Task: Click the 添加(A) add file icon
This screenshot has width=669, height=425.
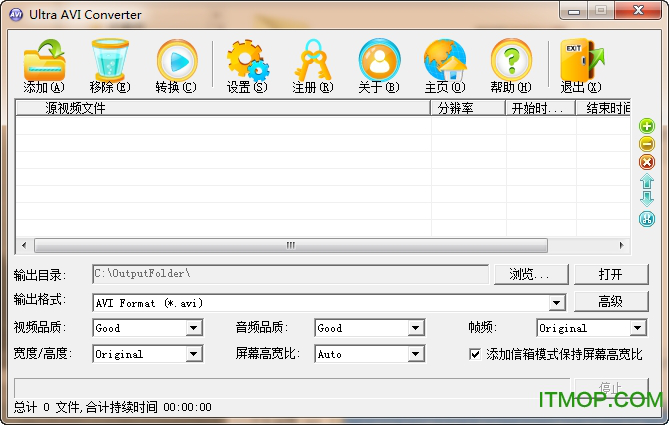Action: coord(44,60)
